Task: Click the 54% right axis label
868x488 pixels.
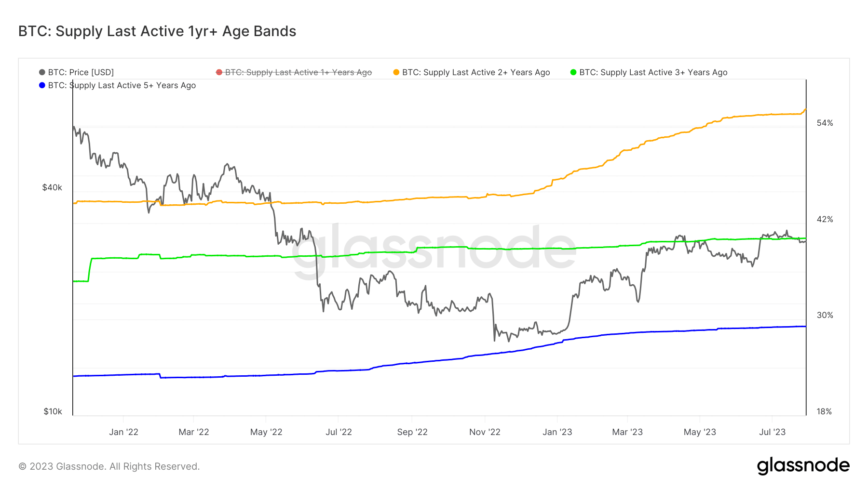Action: [x=825, y=123]
